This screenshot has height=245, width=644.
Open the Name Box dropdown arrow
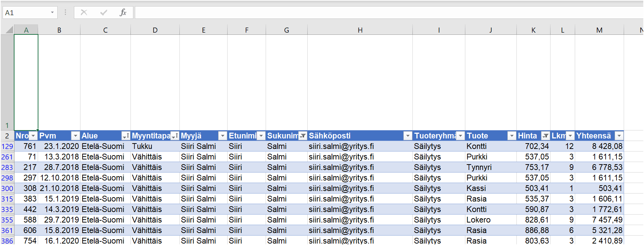(x=52, y=13)
